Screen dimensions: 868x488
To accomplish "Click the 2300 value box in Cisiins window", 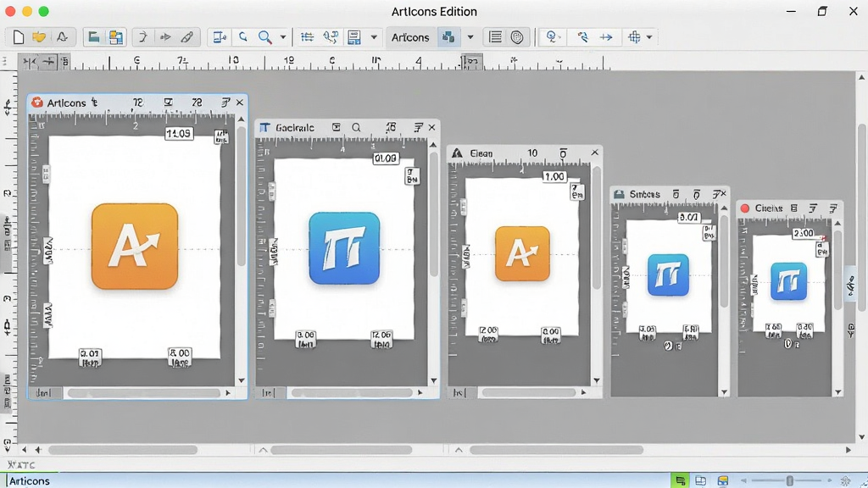I will tap(804, 234).
